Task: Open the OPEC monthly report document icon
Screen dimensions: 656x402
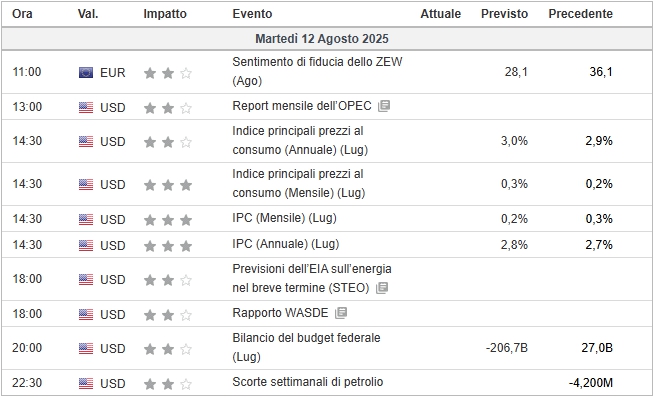Action: click(384, 106)
